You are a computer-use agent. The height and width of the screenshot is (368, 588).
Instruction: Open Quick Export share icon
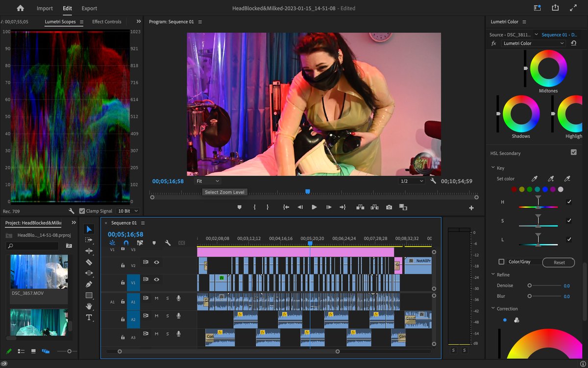pos(555,8)
